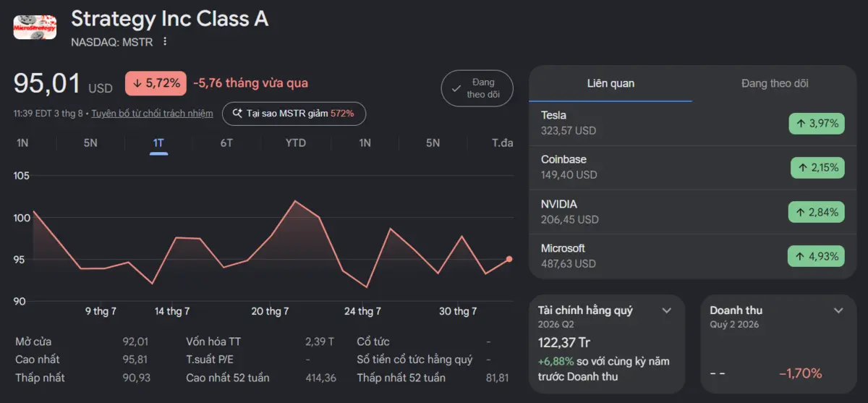This screenshot has width=868, height=403.
Task: Open the Tesla related stock row
Action: (x=693, y=123)
